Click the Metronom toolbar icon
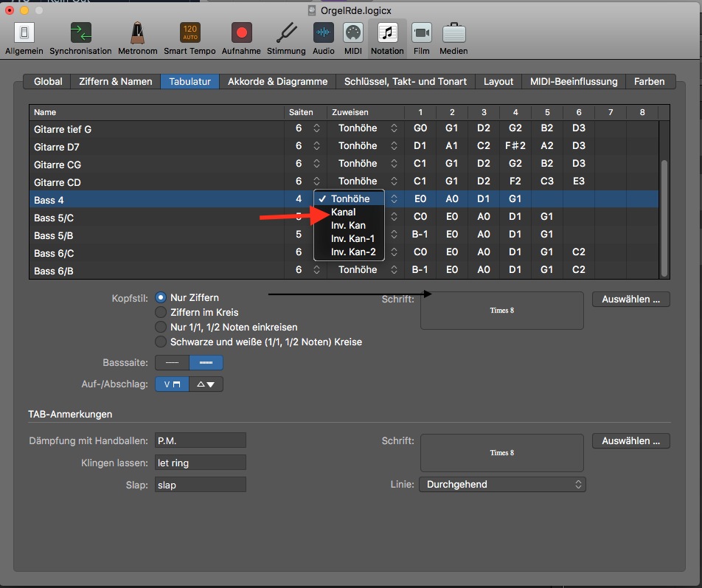The image size is (702, 588). coord(138,33)
